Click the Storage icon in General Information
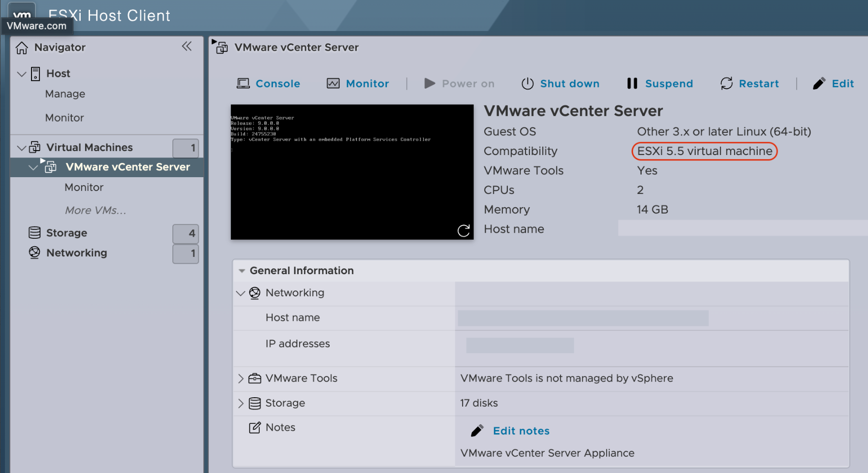868x473 pixels. (255, 403)
